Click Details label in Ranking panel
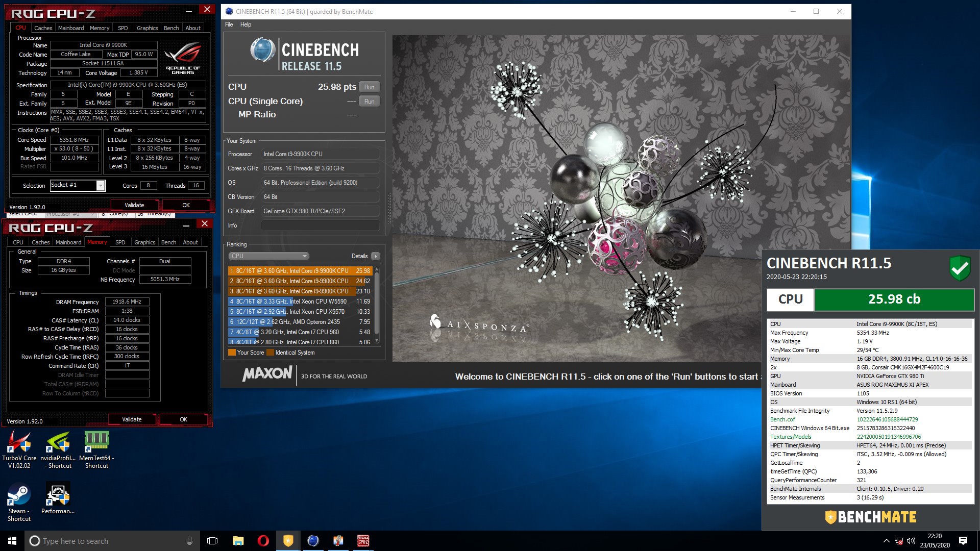 359,256
